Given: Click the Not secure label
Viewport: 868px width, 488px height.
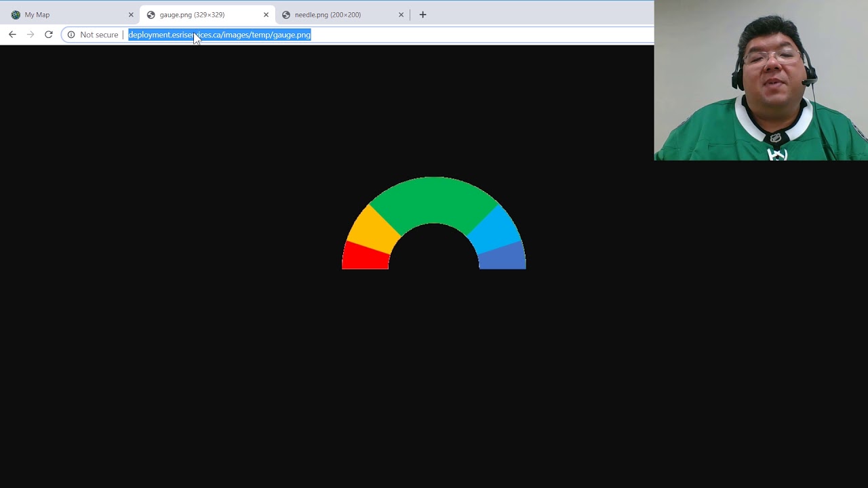Looking at the screenshot, I should tap(99, 35).
